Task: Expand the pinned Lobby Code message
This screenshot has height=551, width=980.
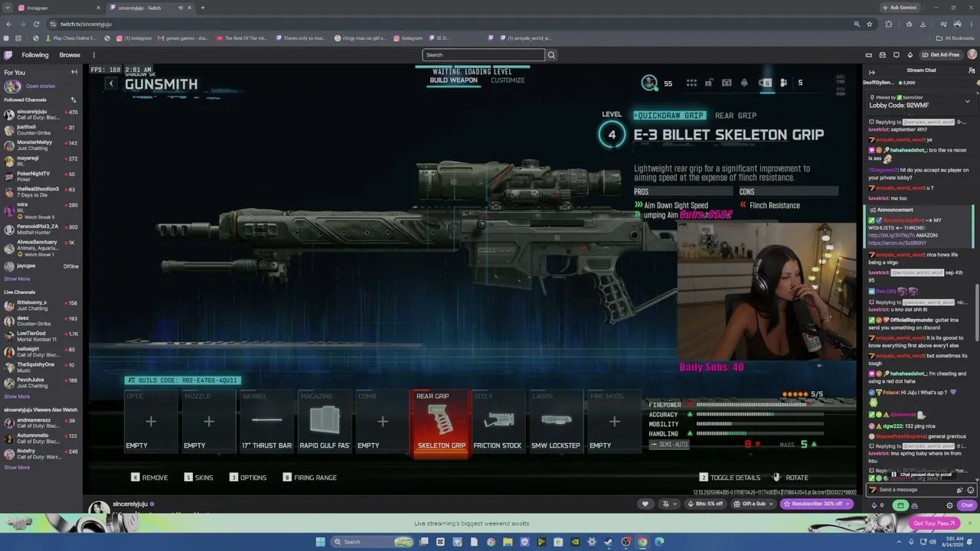Action: point(967,101)
